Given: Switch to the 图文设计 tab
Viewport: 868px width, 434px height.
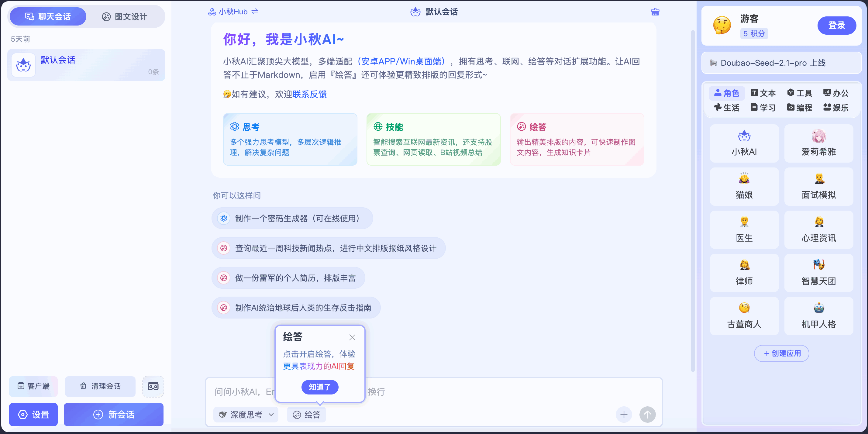Looking at the screenshot, I should coord(125,16).
